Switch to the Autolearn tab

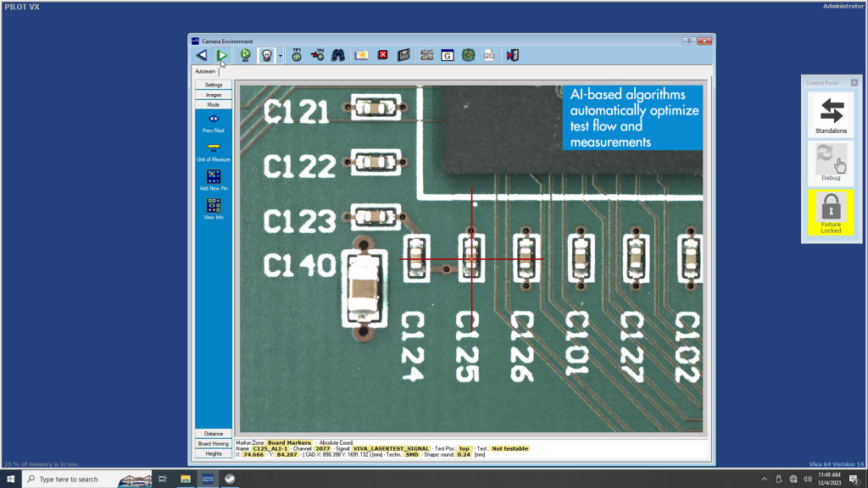(x=205, y=71)
